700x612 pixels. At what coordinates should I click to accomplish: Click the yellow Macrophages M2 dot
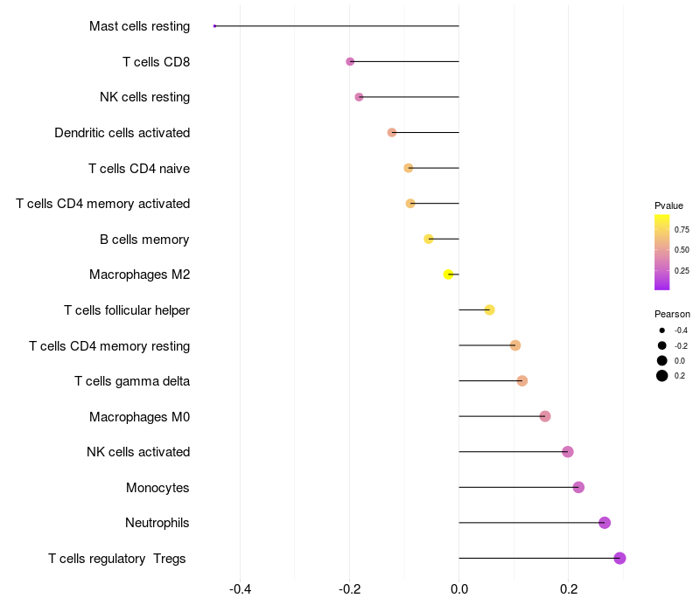pyautogui.click(x=449, y=275)
